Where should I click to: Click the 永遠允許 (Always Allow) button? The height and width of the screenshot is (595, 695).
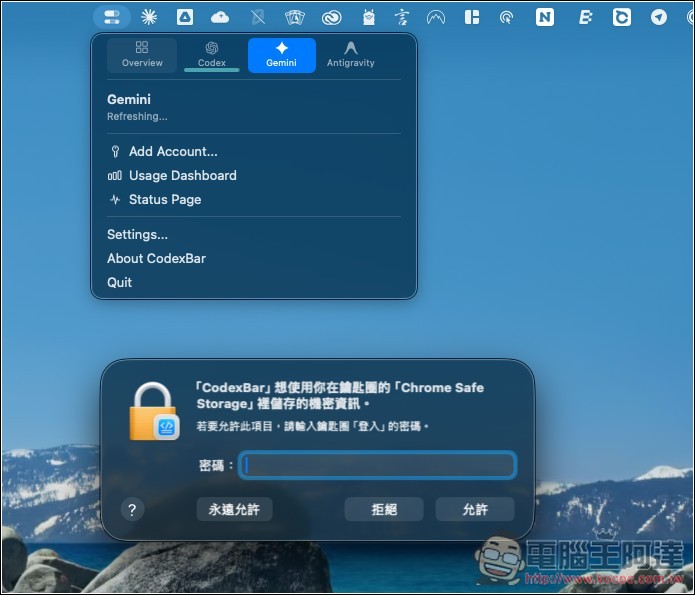[x=234, y=509]
